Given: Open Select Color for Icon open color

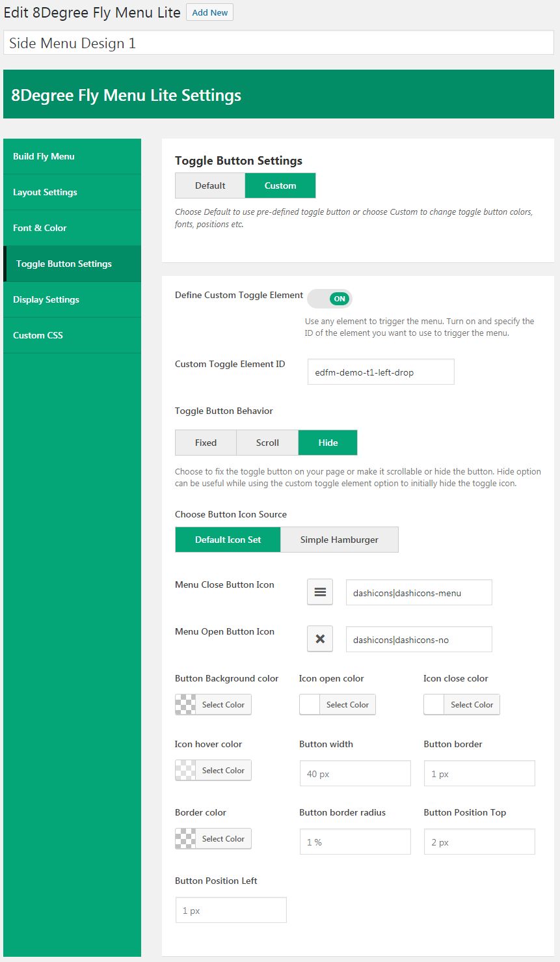Looking at the screenshot, I should (x=347, y=705).
